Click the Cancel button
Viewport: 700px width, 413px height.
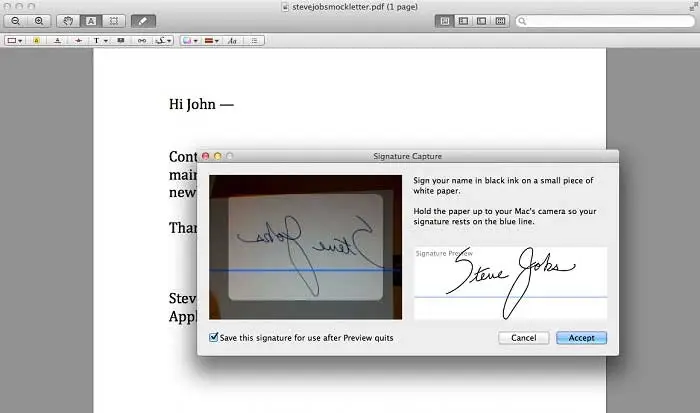click(524, 338)
